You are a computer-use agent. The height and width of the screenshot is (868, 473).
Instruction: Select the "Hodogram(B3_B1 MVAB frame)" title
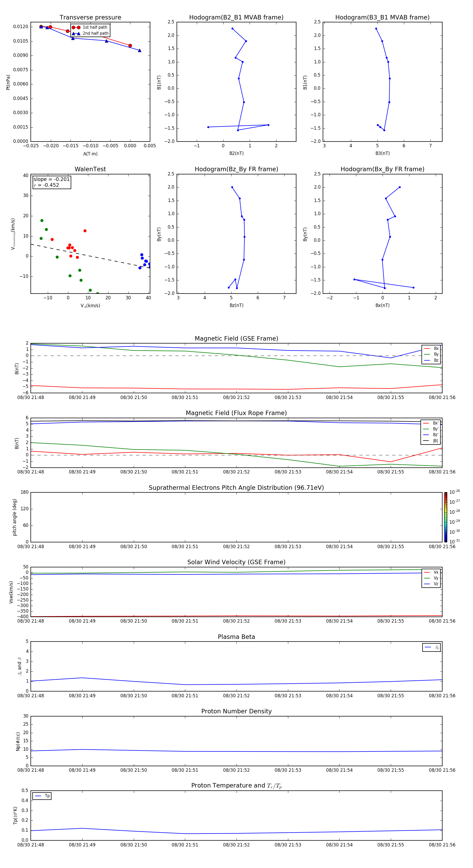click(382, 18)
